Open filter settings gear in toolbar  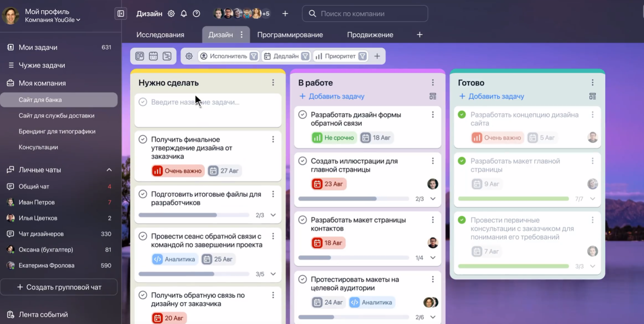click(189, 56)
